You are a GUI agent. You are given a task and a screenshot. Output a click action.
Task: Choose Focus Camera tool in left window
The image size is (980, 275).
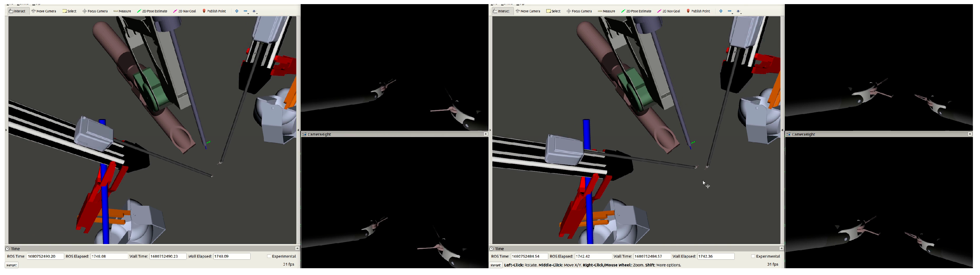(x=95, y=11)
